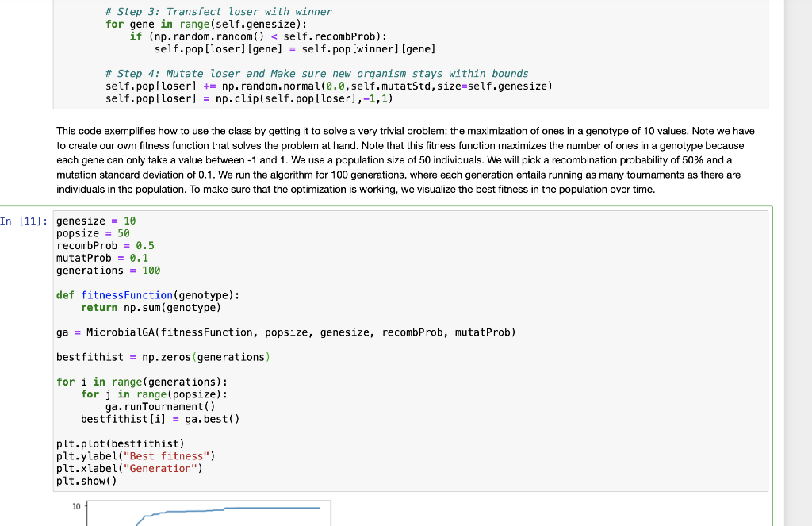Place cursor in 'np.random.random() < self.recombProb' line

[258, 36]
